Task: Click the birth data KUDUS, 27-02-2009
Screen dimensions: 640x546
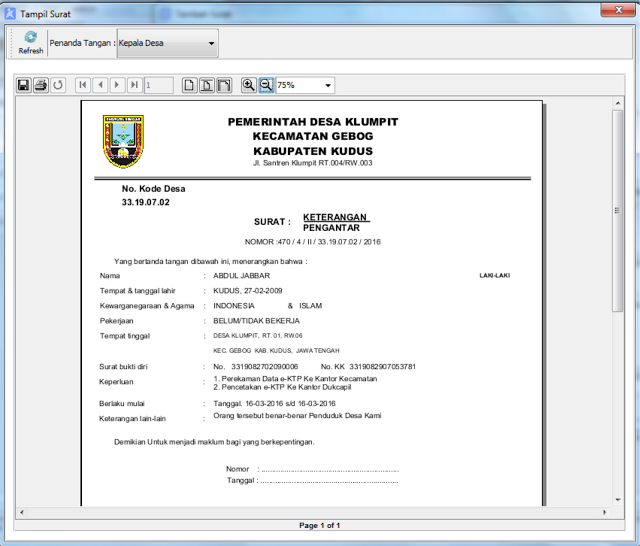Action: click(248, 291)
